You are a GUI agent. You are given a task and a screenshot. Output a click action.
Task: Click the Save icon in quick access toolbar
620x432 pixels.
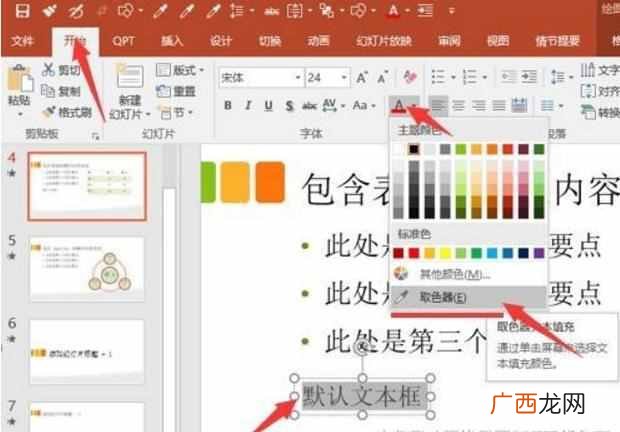[x=22, y=11]
